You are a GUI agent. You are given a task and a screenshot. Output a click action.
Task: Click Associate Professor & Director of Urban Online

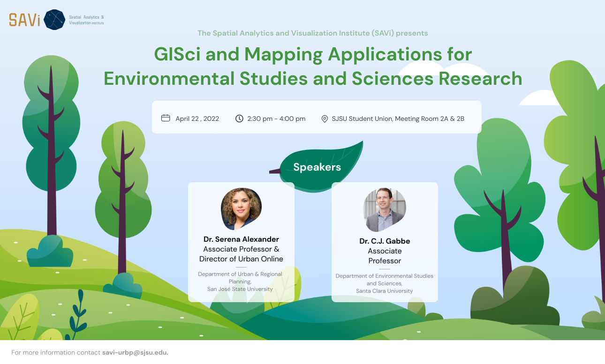pos(241,254)
